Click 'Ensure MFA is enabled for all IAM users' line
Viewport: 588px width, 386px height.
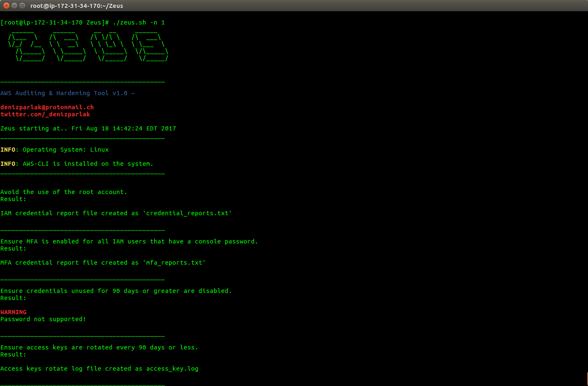click(129, 241)
